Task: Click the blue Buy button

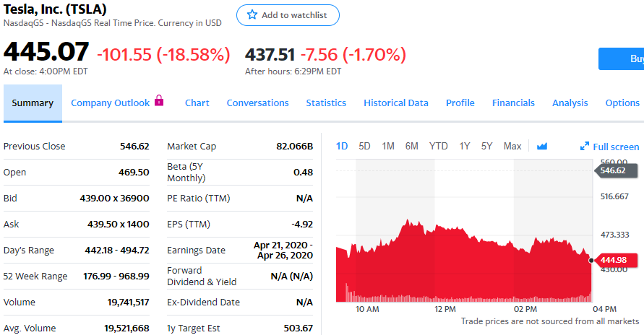Action: (x=621, y=58)
